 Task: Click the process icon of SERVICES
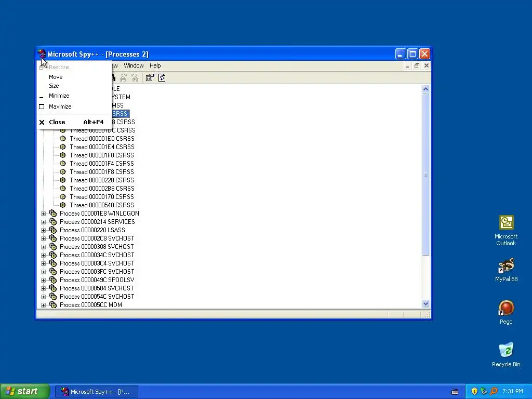click(x=53, y=221)
